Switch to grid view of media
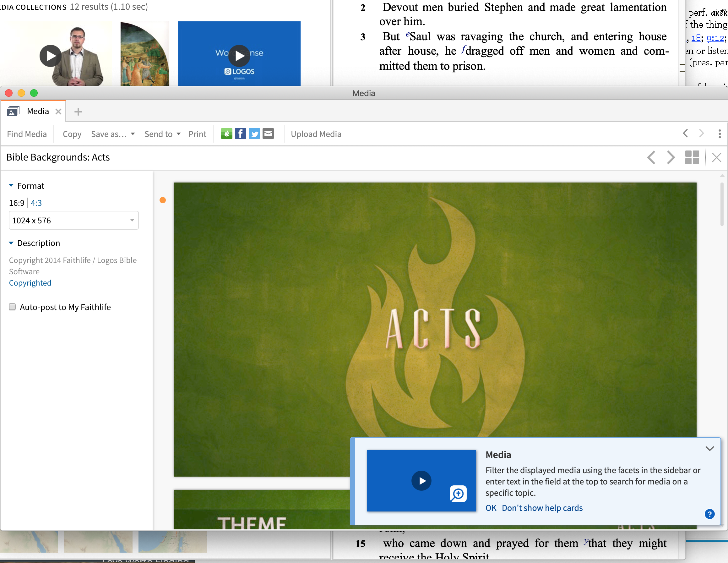The height and width of the screenshot is (563, 728). (692, 157)
